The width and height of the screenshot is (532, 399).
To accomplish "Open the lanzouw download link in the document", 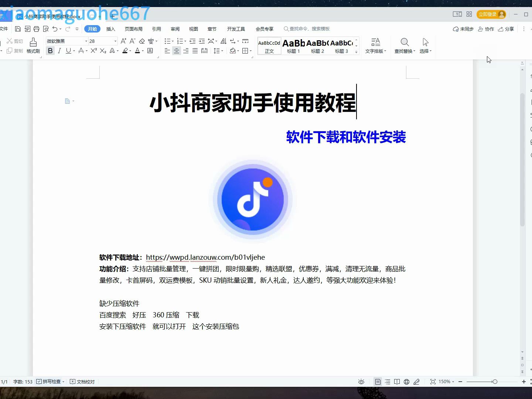I will [205, 257].
